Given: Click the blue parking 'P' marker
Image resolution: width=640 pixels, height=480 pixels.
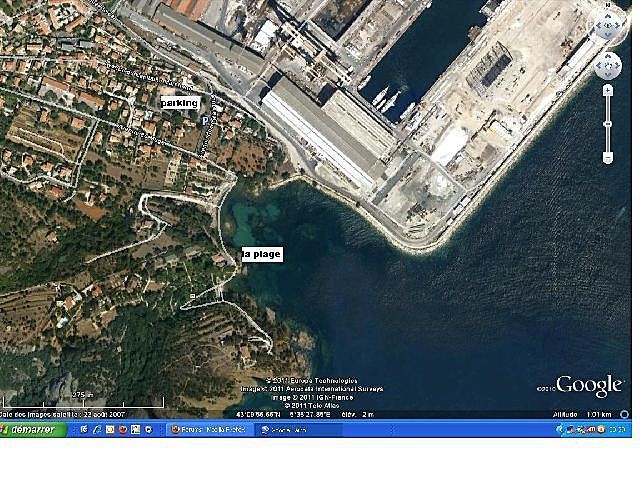Looking at the screenshot, I should (205, 120).
